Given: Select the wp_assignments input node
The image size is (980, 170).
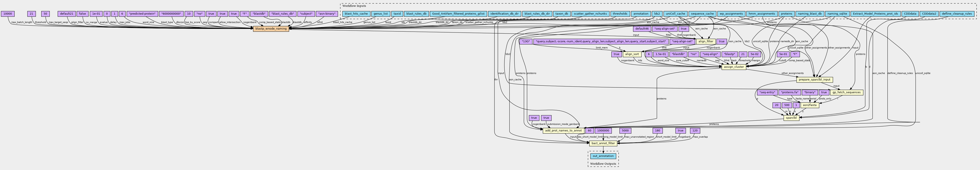Looking at the screenshot, I should click(x=731, y=14).
